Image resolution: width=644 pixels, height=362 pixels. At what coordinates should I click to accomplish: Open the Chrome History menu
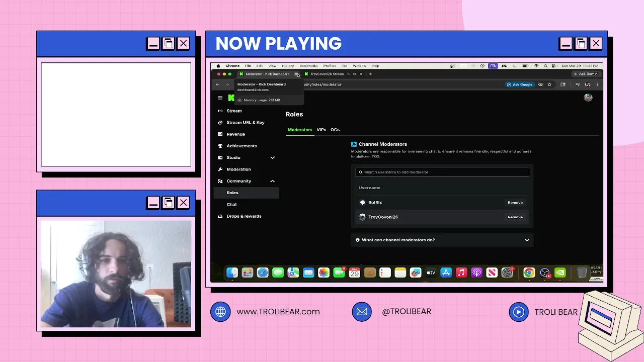click(288, 66)
